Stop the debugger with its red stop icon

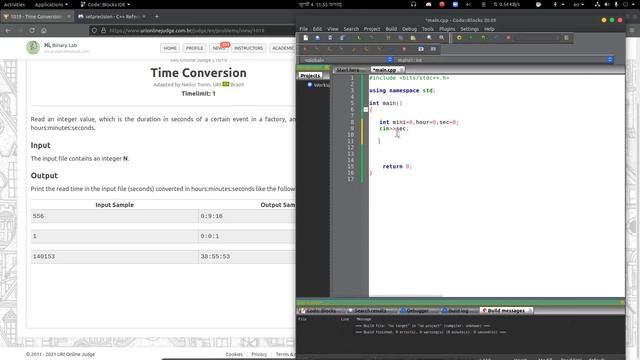click(x=404, y=49)
